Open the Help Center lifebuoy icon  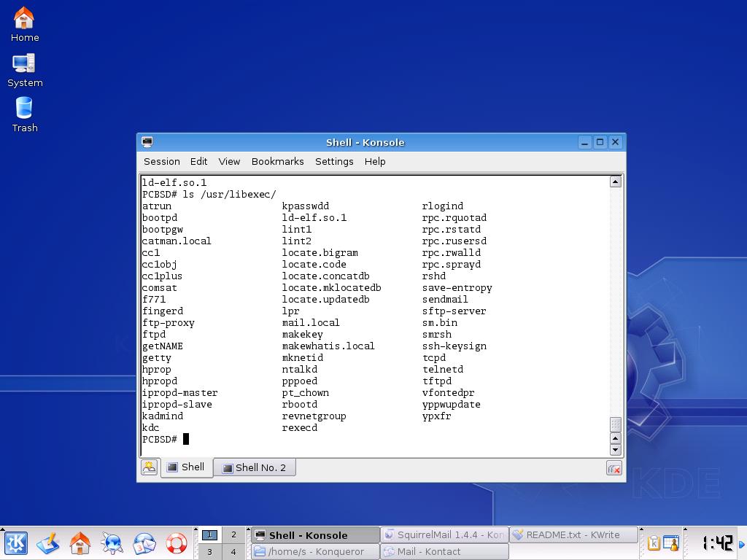point(177,543)
